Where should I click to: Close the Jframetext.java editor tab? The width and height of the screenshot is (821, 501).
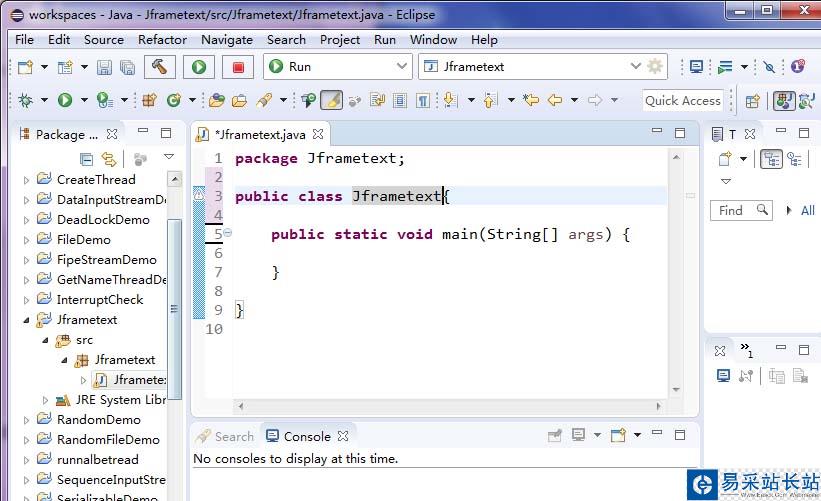[x=318, y=134]
